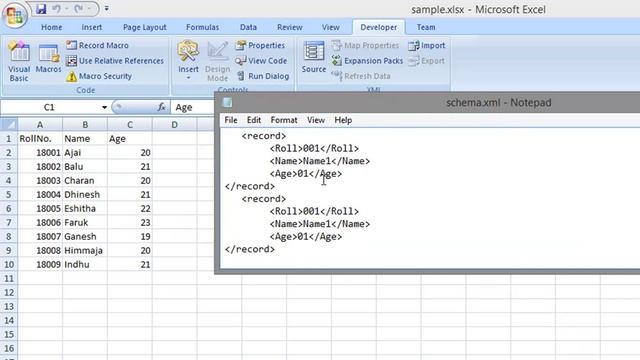Select row 12 header

click(x=9, y=292)
